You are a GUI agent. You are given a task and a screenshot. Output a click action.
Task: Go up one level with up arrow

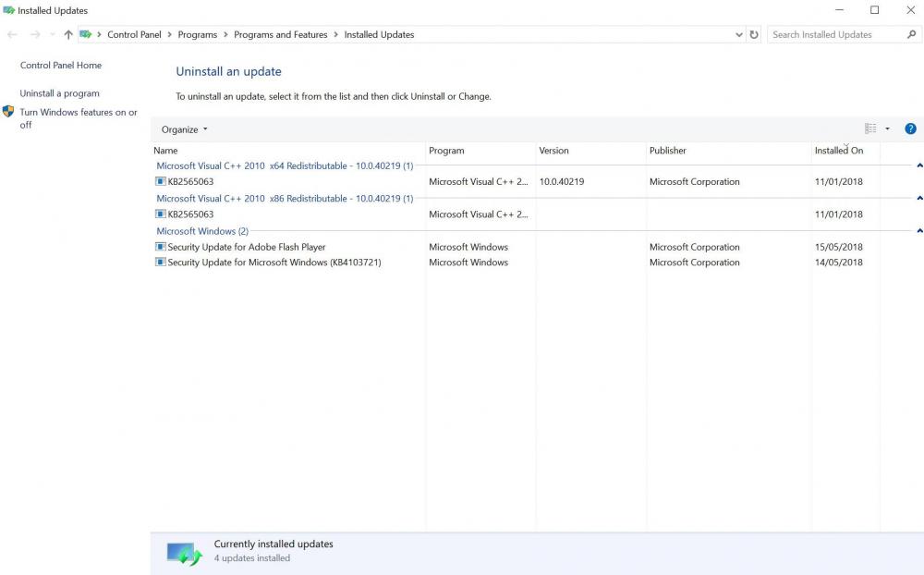tap(68, 35)
